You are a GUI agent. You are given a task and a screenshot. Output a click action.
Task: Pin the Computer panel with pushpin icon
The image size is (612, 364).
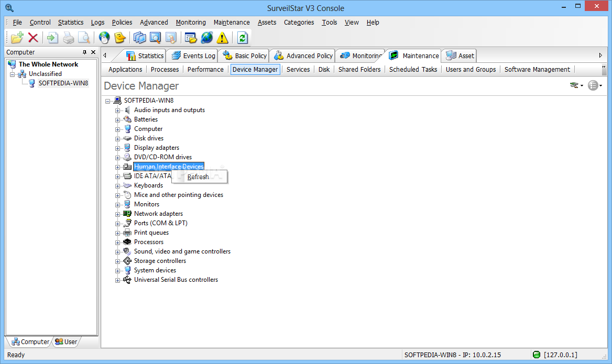[84, 52]
